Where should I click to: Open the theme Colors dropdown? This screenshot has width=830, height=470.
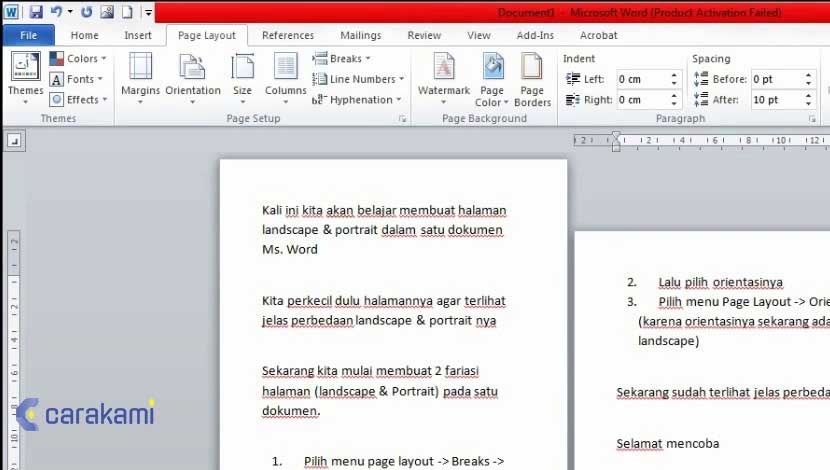(78, 58)
